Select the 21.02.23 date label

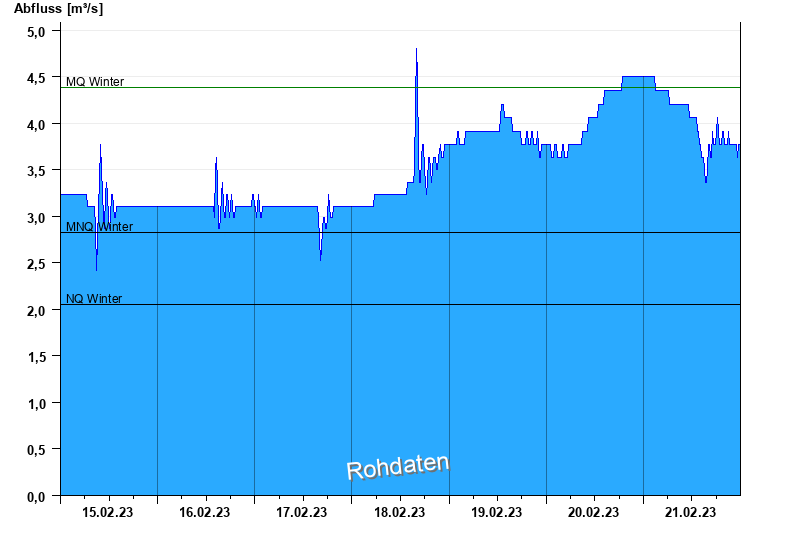coord(690,512)
